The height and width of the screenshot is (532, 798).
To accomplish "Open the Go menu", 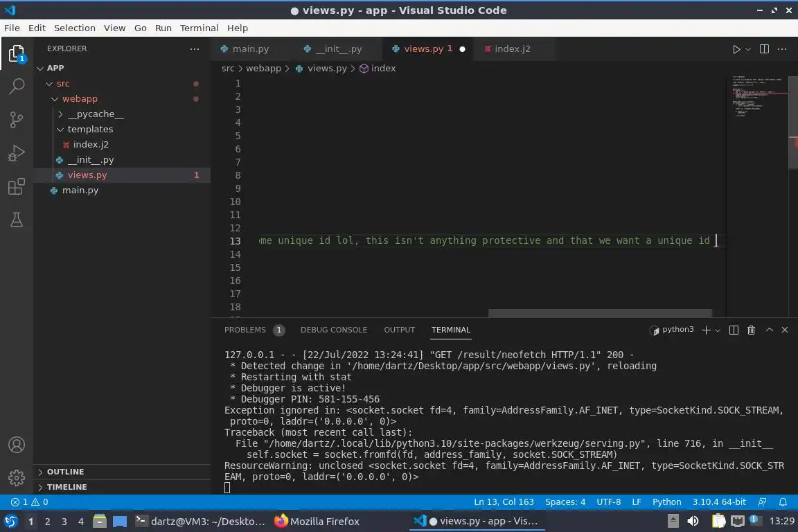I will 141,28.
